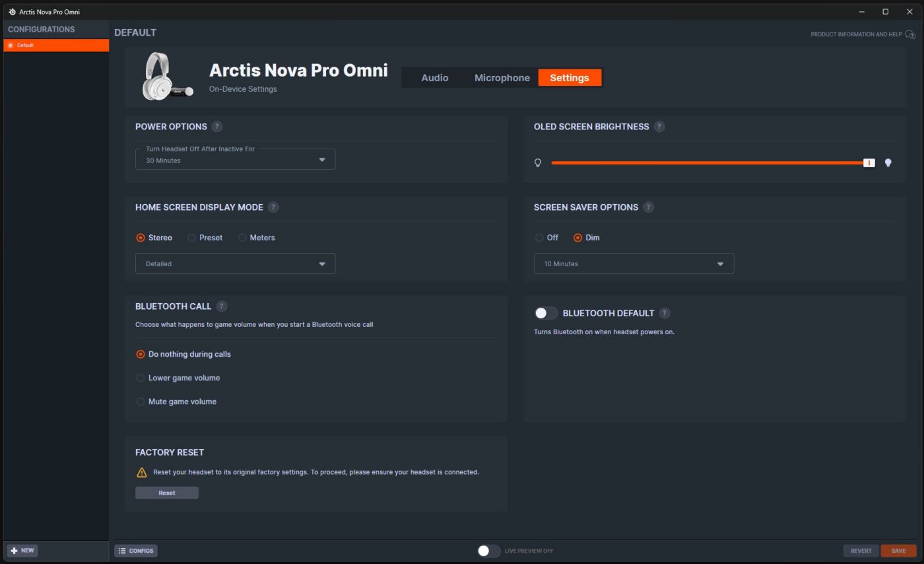
Task: Click the LIVE PREVIEW OFF label
Action: click(x=529, y=551)
